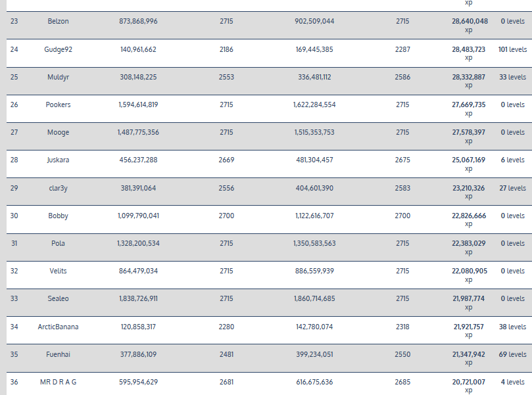Screen dimensions: 532x395
Task: Open Juskara's player page
Action: tap(58, 160)
